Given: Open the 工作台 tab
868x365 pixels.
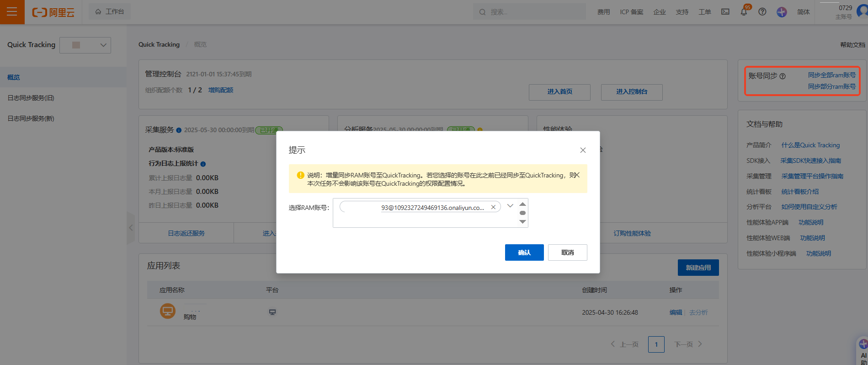Looking at the screenshot, I should [109, 11].
